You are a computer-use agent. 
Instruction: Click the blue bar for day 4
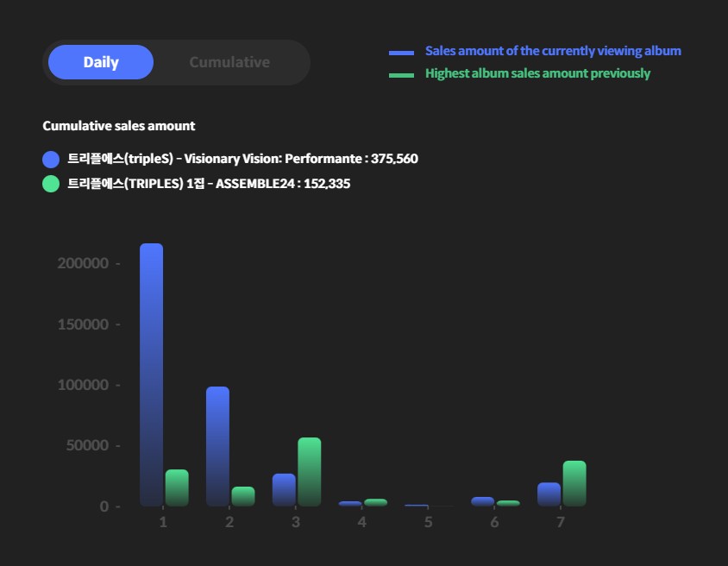[x=350, y=504]
